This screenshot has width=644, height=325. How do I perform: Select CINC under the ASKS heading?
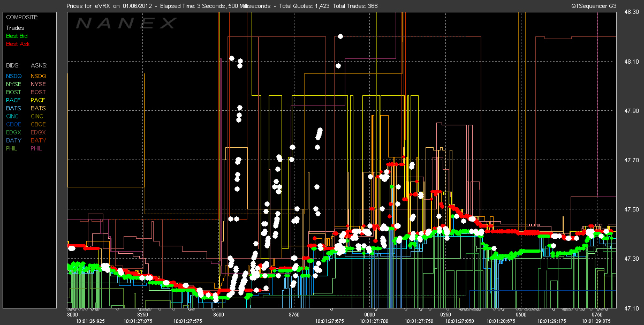(37, 116)
